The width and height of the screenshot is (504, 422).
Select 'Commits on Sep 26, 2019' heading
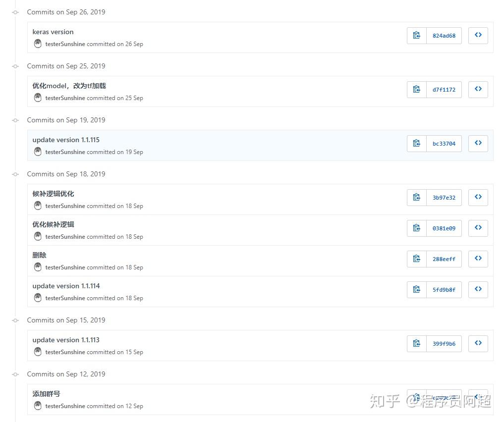[x=66, y=12]
